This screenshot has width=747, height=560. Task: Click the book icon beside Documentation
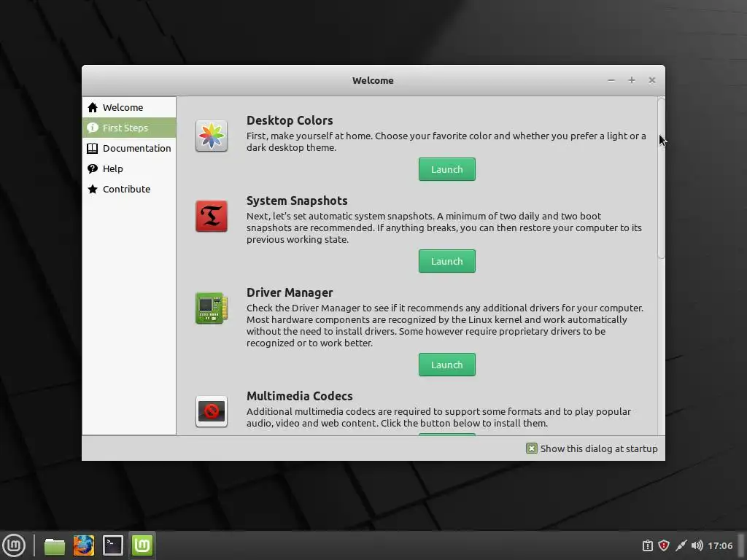[93, 148]
